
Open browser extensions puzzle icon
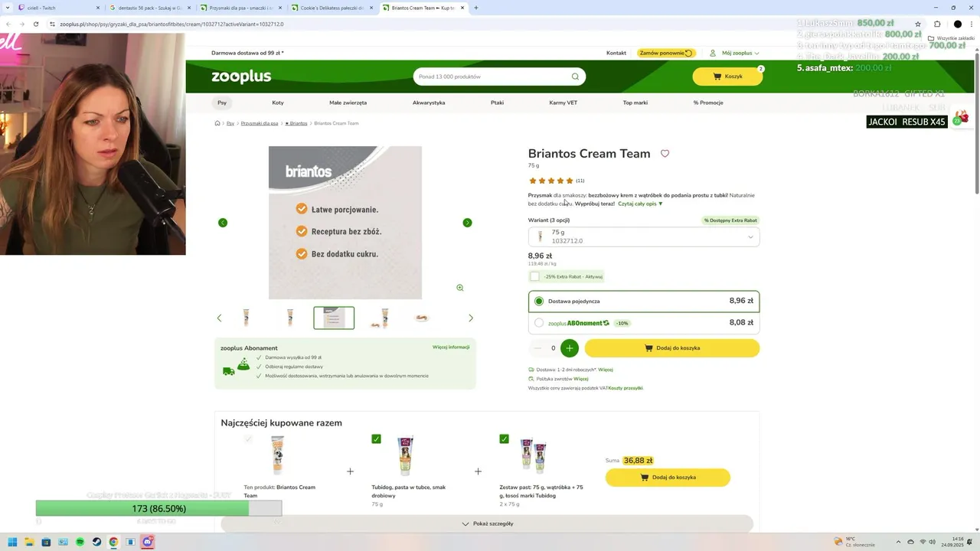point(937,24)
